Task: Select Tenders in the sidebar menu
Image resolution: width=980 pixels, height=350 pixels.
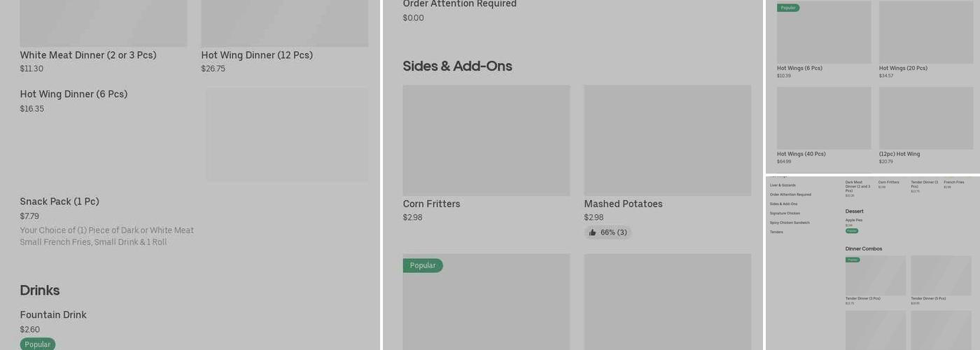Action: (776, 232)
